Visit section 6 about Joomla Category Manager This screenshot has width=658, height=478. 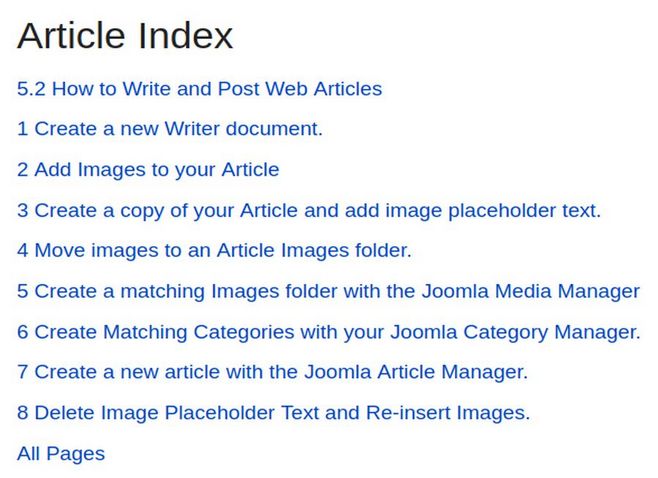329,332
